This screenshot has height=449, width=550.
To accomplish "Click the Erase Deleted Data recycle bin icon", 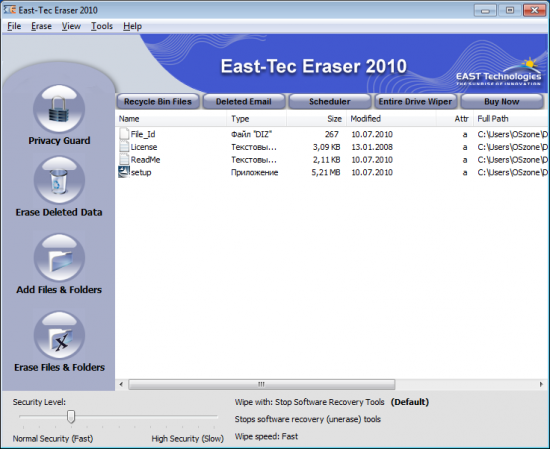I will tap(59, 180).
